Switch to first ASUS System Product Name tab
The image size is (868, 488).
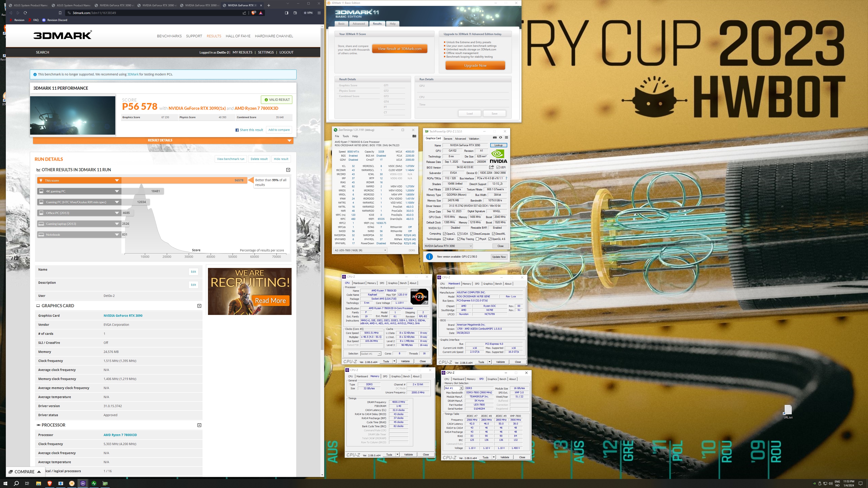28,5
